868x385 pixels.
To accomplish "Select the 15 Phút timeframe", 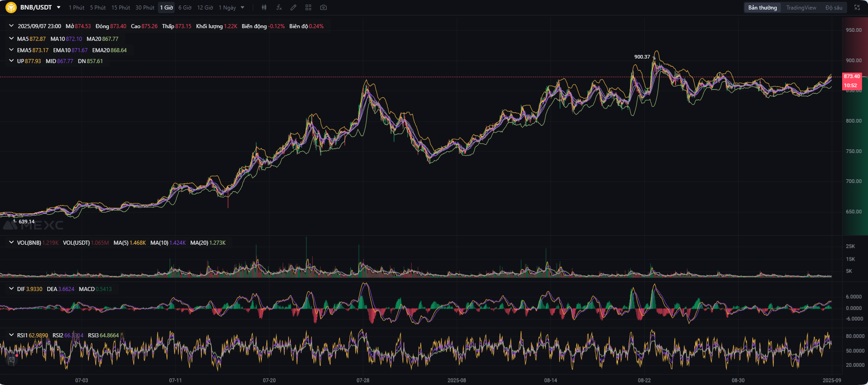I will point(121,8).
